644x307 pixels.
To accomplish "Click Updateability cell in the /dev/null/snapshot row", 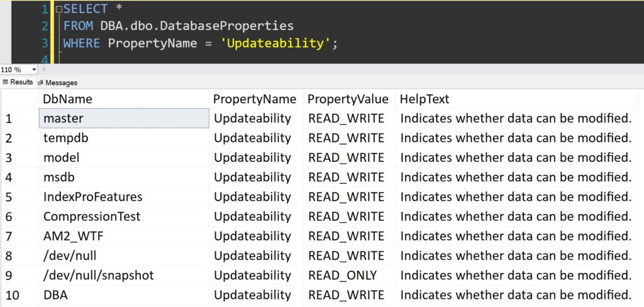I will 257,275.
